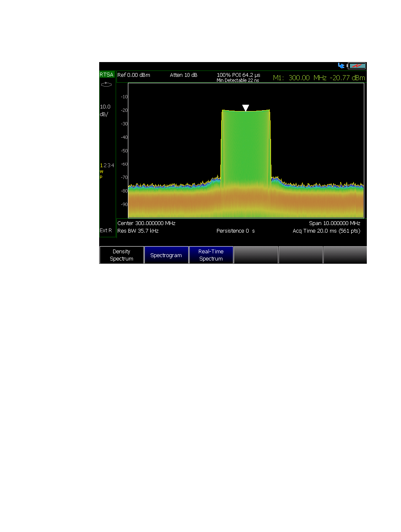Select the Atten 10 dB readout
Viewport: 401px width, 532px height.
[x=184, y=75]
